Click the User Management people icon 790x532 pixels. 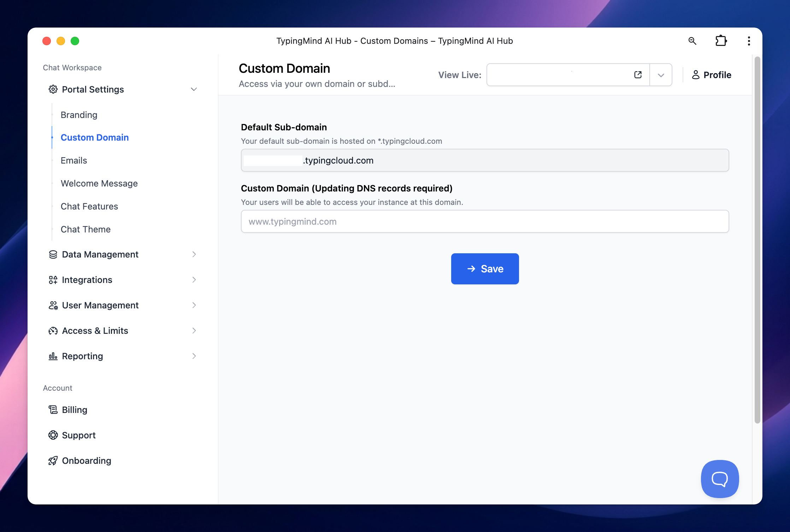(53, 305)
